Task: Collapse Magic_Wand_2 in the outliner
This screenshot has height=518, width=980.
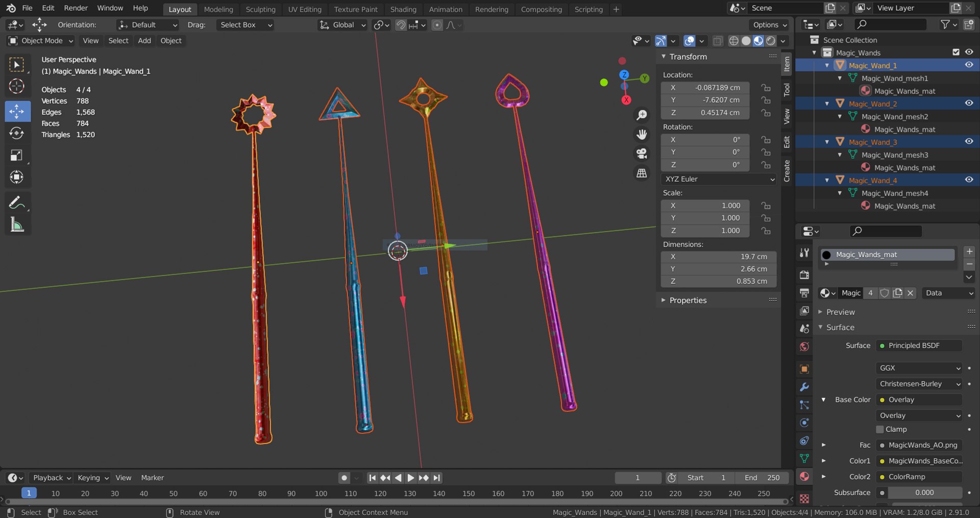Action: [x=827, y=104]
